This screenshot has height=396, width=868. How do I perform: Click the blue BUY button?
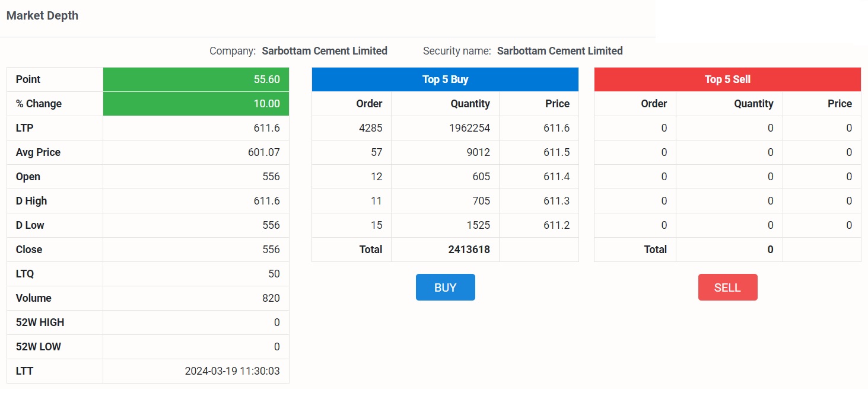tap(445, 287)
